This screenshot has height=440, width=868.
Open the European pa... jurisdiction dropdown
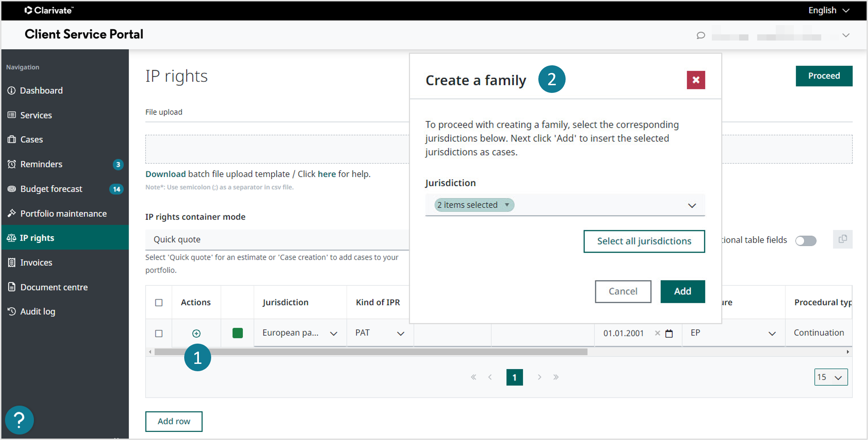(300, 333)
